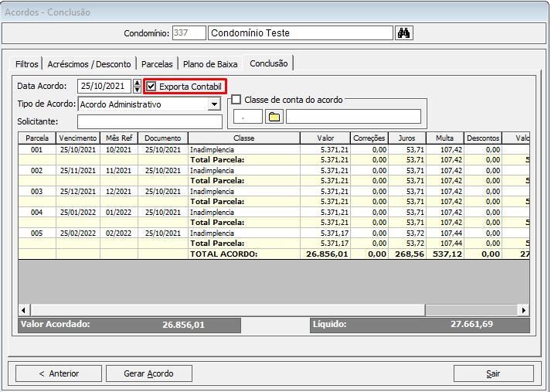
Task: Click the Sair button
Action: click(493, 373)
